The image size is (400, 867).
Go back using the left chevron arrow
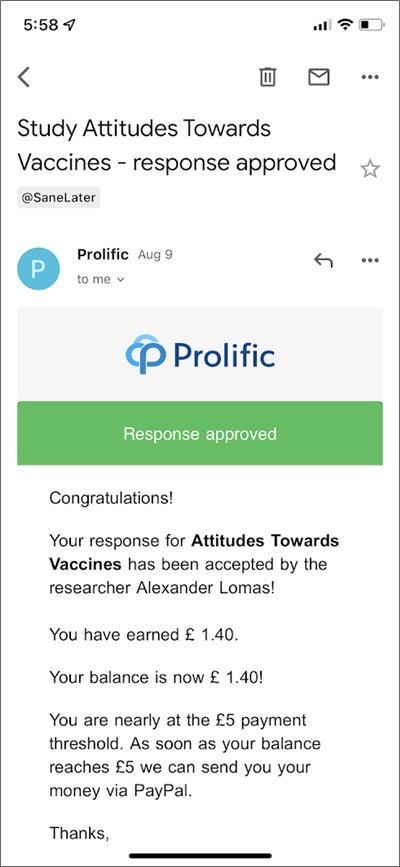tap(23, 77)
